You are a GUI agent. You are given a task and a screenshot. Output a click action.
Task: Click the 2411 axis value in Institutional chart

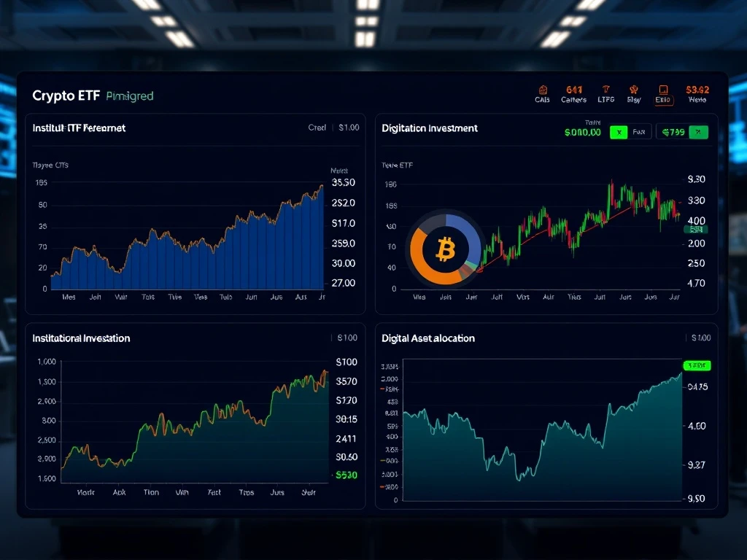click(x=346, y=438)
